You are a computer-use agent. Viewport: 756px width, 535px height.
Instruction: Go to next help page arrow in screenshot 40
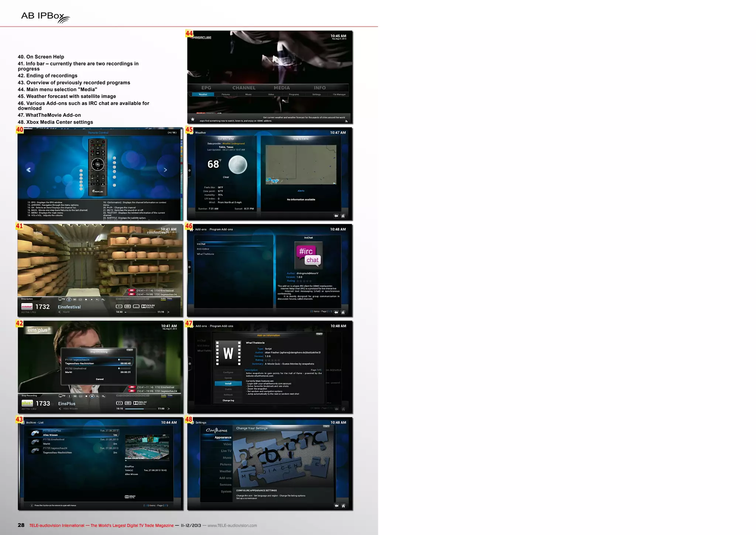pyautogui.click(x=165, y=170)
